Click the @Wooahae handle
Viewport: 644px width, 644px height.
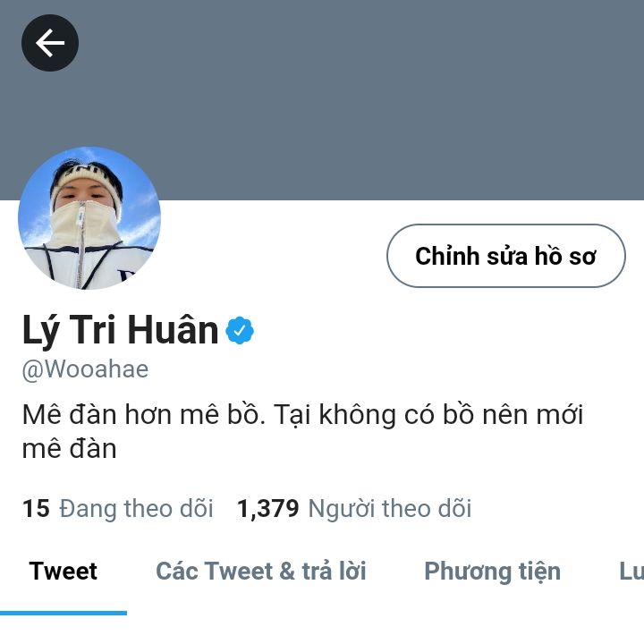coord(85,369)
